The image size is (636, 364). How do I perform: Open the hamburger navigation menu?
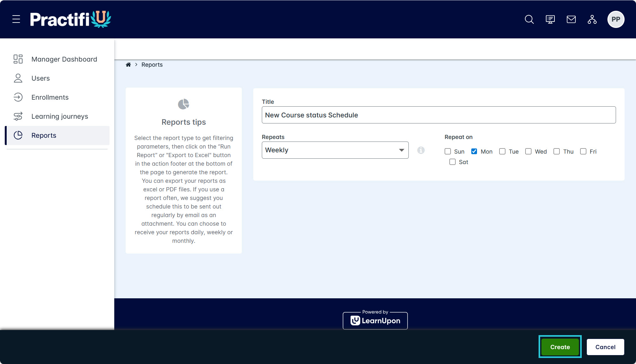pyautogui.click(x=16, y=19)
